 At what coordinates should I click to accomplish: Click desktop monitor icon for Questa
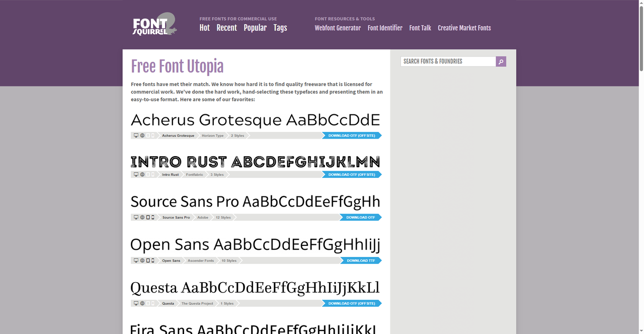click(136, 304)
